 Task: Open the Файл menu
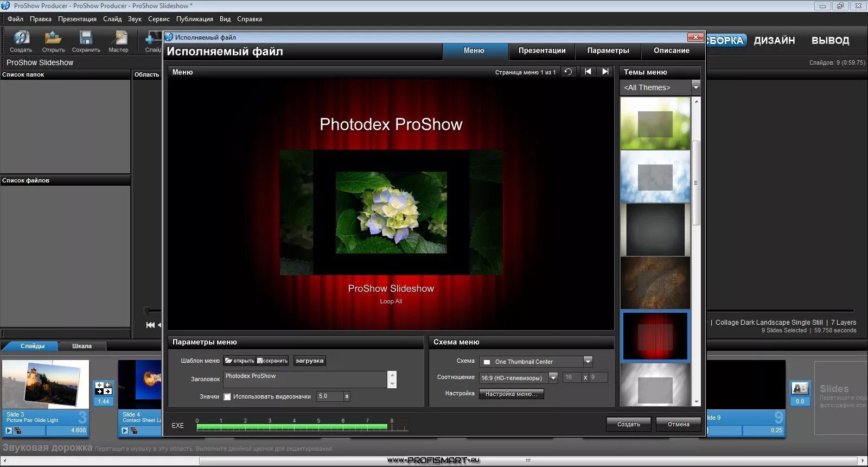pyautogui.click(x=15, y=19)
